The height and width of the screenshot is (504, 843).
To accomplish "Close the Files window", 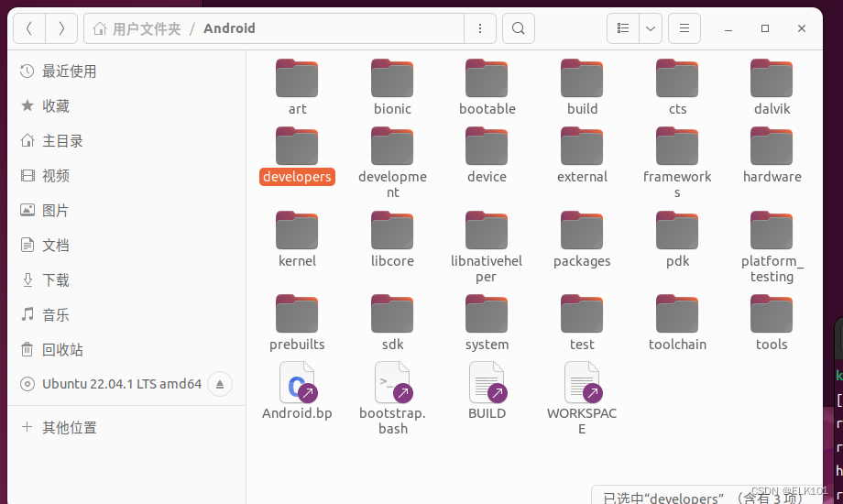I will pos(802,28).
